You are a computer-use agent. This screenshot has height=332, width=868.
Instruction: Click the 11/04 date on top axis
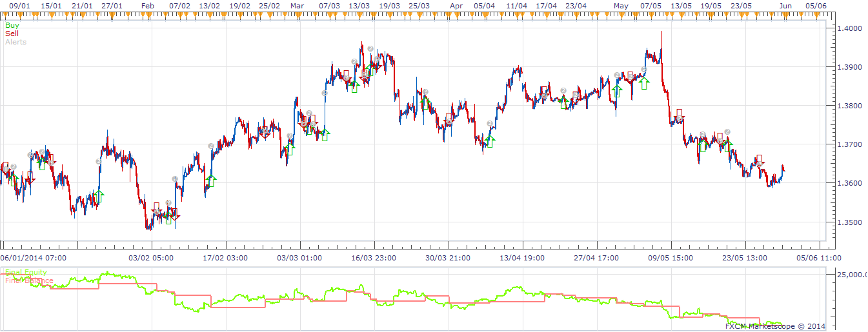pos(516,5)
